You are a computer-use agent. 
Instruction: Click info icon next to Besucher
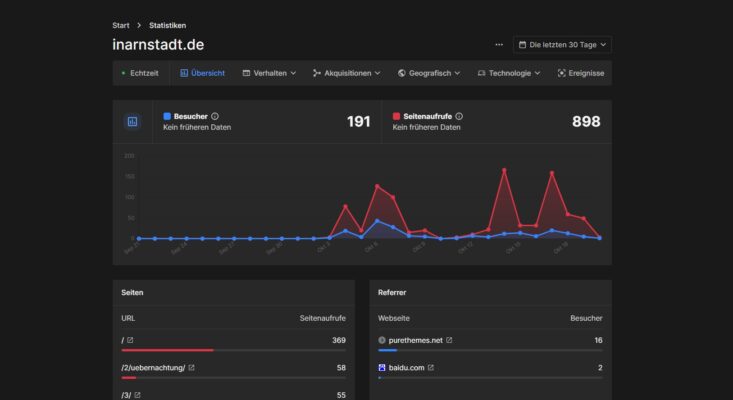[215, 116]
